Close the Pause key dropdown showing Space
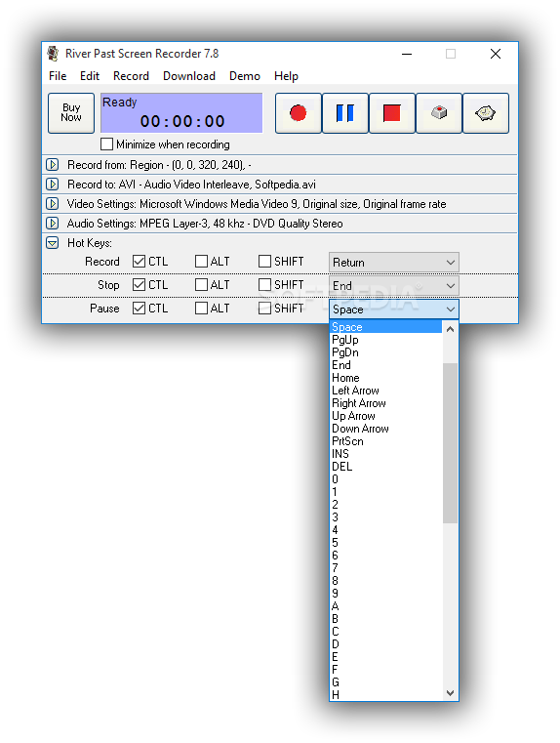The height and width of the screenshot is (743, 560). (394, 310)
